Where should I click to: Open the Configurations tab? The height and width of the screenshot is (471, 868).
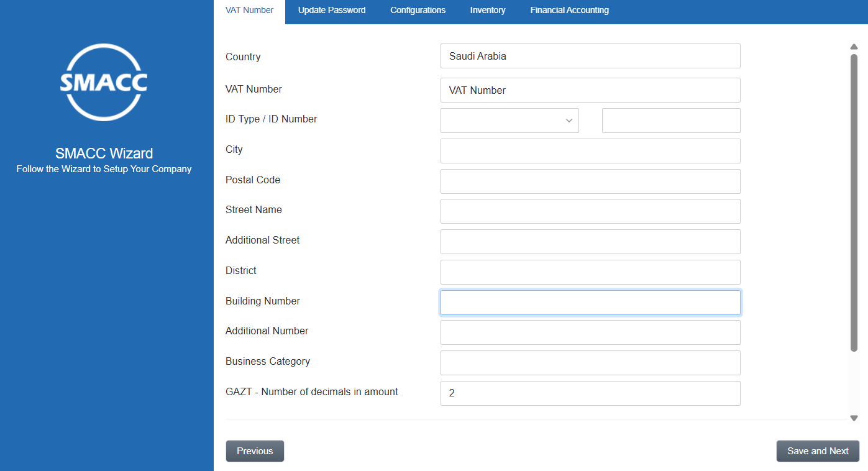coord(418,11)
